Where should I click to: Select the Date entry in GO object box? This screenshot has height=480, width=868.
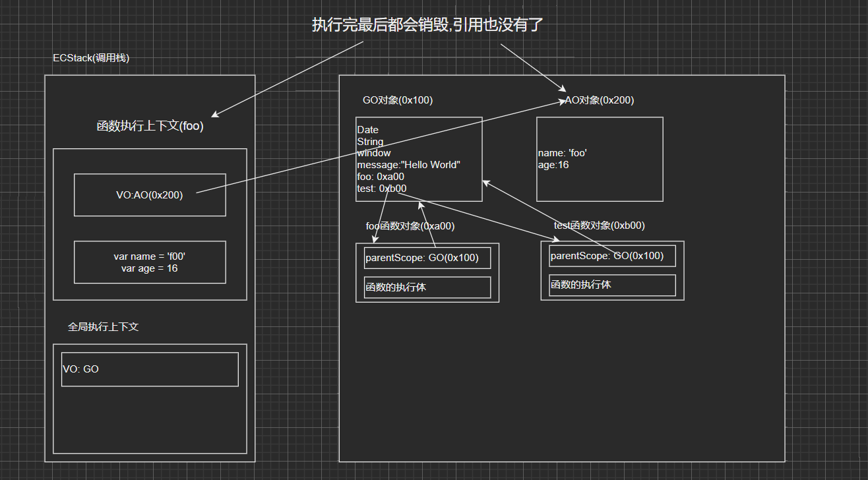click(368, 130)
